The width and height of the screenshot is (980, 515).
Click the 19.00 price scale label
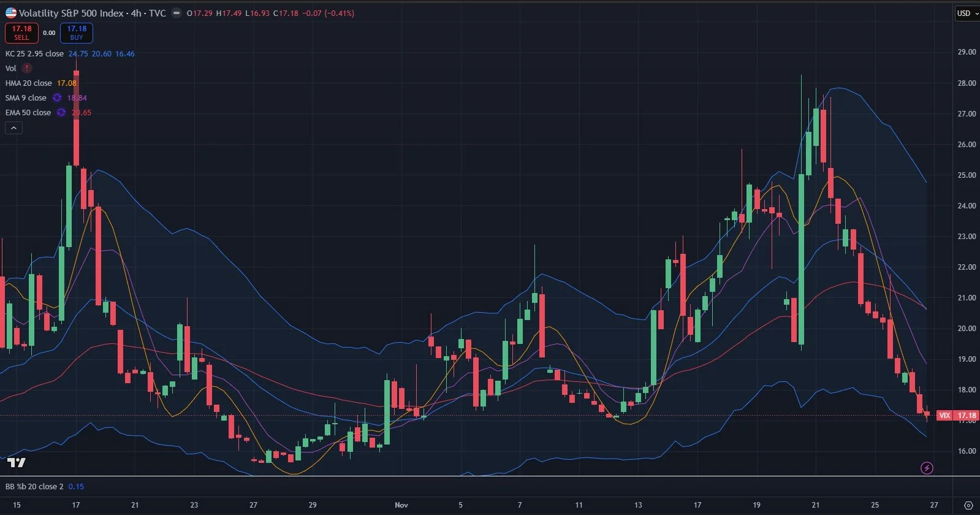pyautogui.click(x=967, y=359)
